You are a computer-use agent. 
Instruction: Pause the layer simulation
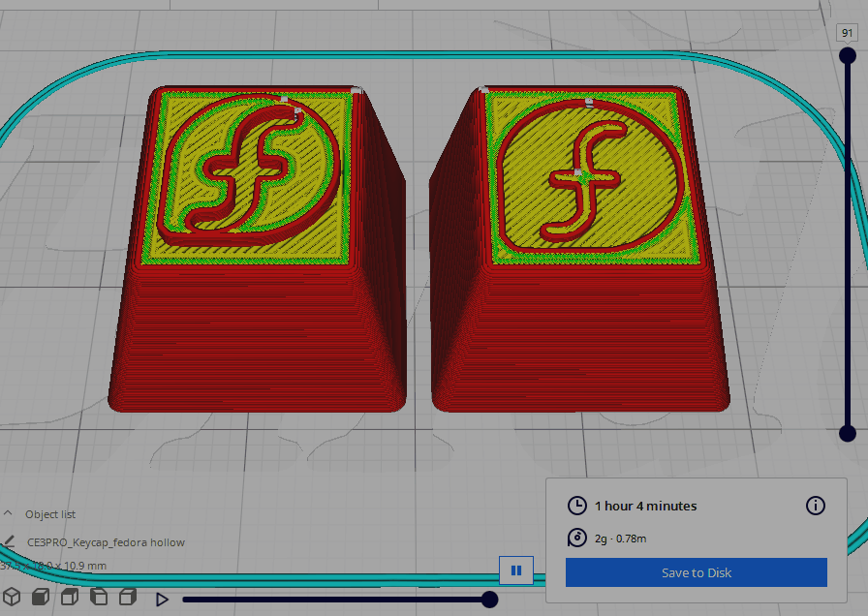coord(516,570)
